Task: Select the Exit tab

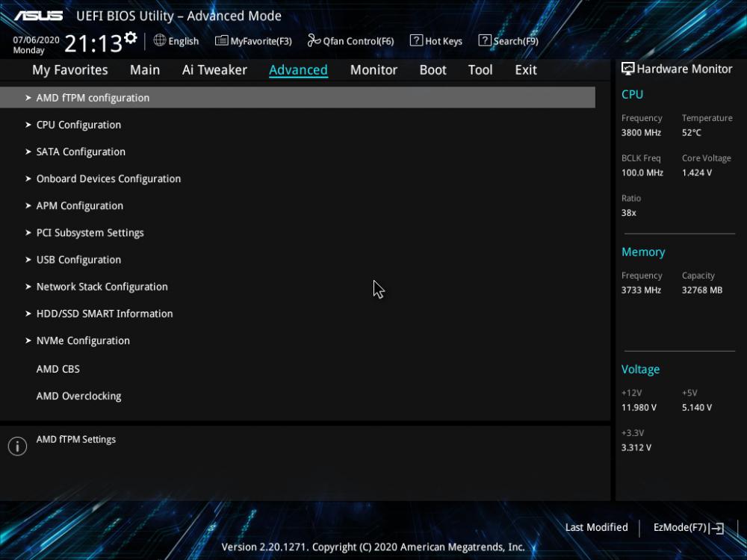Action: point(525,70)
